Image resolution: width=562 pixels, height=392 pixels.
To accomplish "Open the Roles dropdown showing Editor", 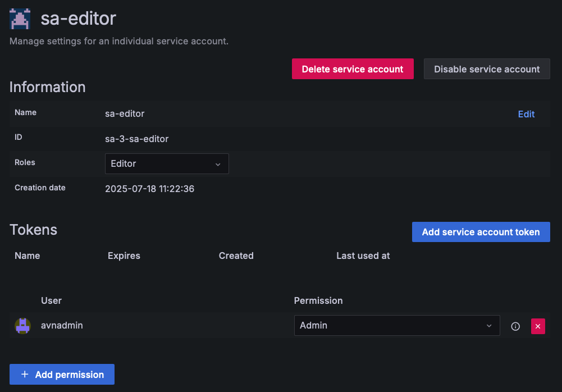I will click(x=167, y=163).
